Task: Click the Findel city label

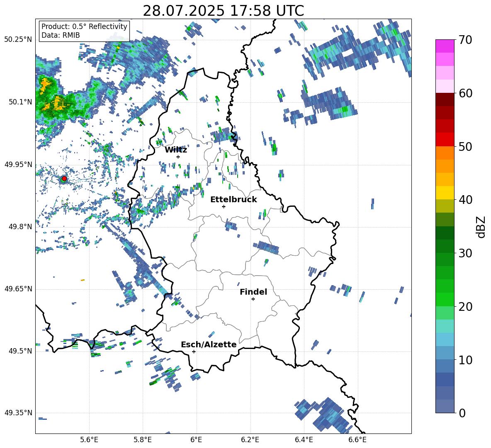Action: [x=253, y=292]
